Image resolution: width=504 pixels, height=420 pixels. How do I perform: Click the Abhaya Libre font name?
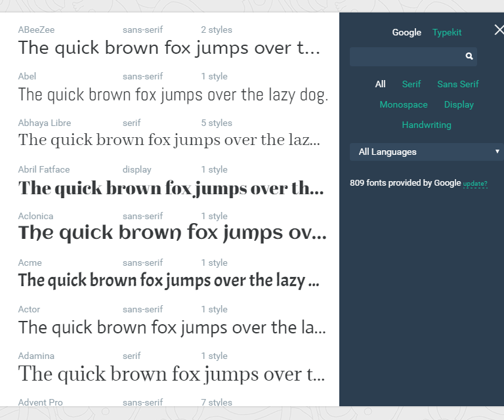[45, 123]
